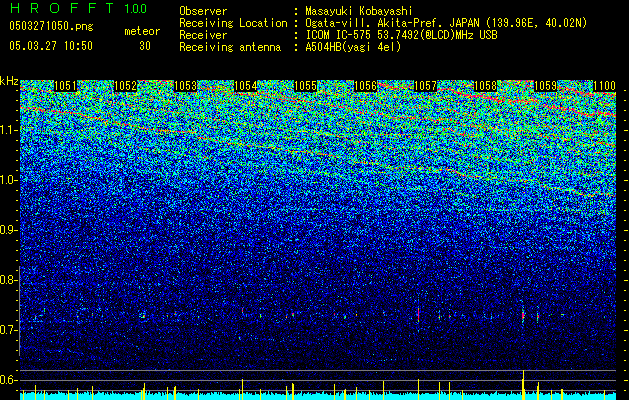Click the 1051 time marker
The width and height of the screenshot is (629, 400).
[65, 86]
